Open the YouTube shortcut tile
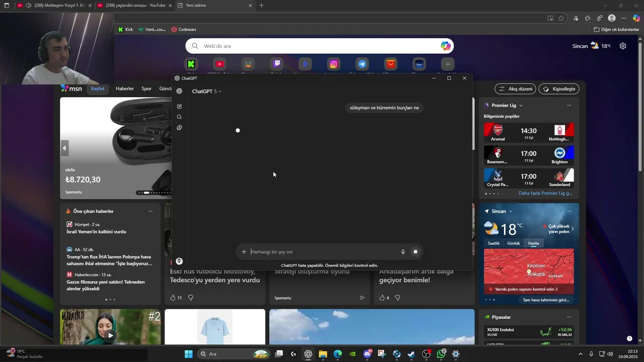The image size is (644, 362). 219,64
